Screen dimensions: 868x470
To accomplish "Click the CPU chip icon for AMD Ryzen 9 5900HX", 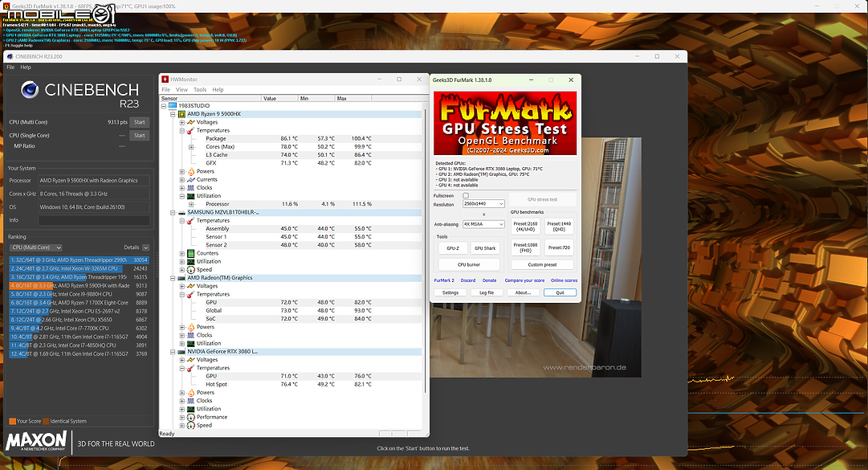I will pyautogui.click(x=181, y=114).
